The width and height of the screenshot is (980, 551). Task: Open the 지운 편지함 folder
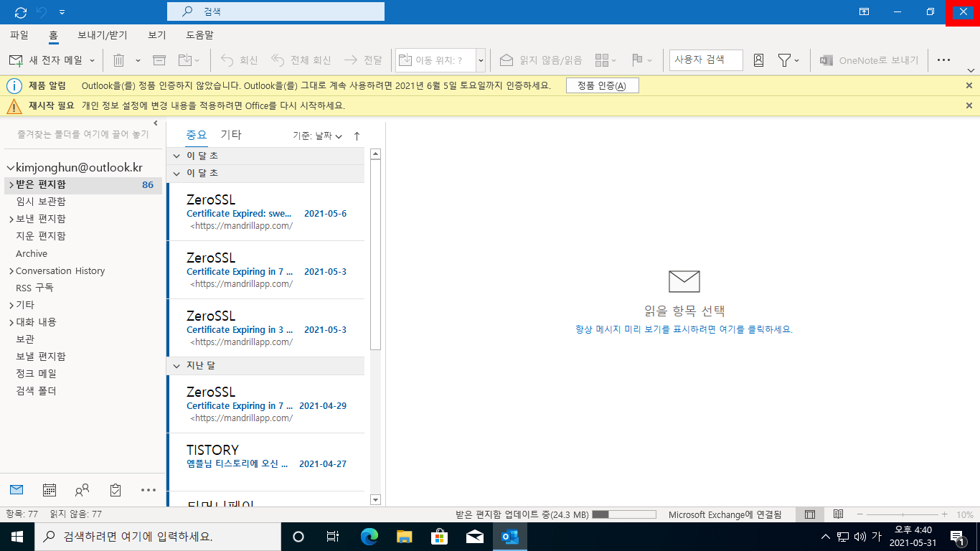click(x=40, y=236)
